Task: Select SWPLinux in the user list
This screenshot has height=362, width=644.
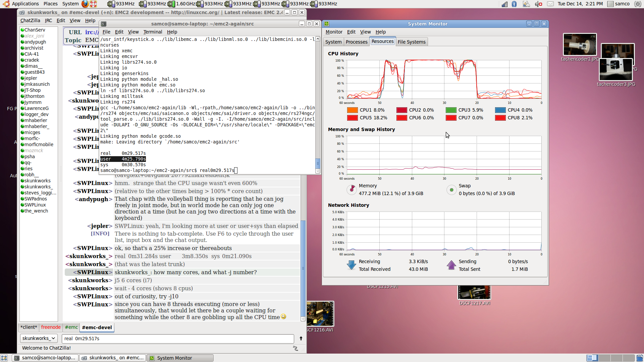Action: (x=35, y=205)
